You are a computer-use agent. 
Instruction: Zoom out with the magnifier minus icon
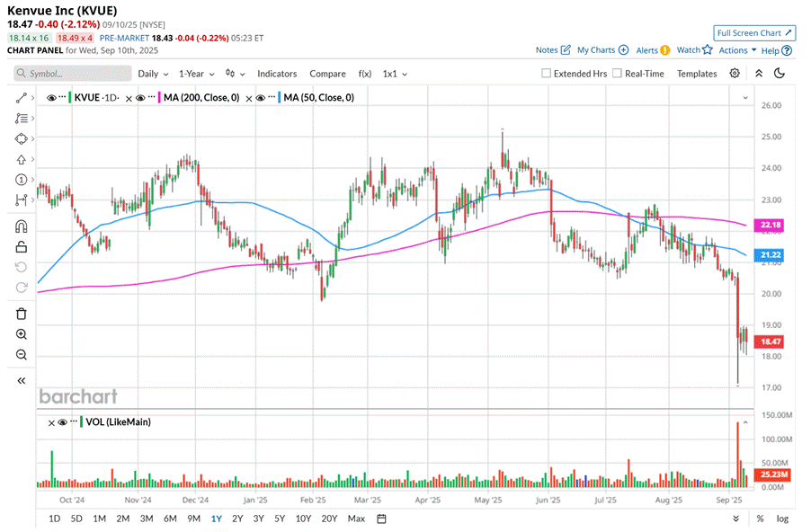22,355
